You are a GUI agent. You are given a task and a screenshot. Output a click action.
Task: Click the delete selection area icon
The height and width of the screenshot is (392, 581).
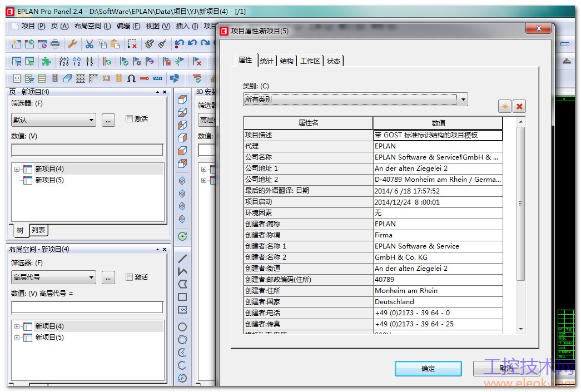coord(132,44)
